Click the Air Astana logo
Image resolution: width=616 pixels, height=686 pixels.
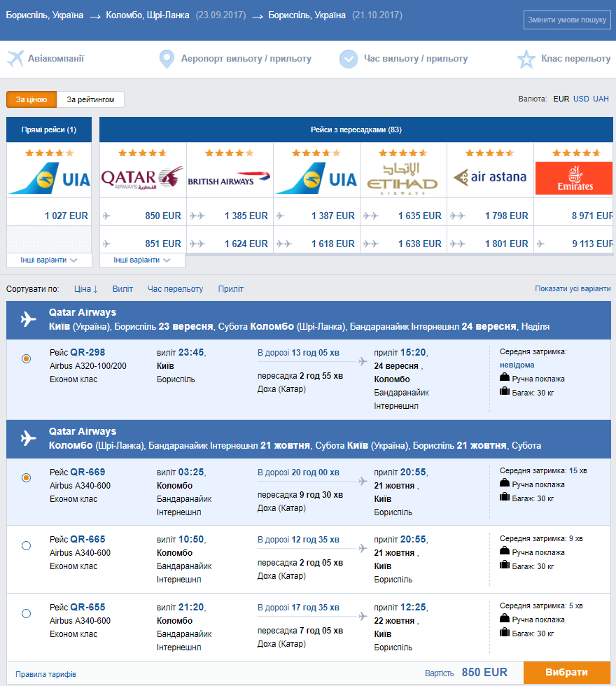point(490,177)
